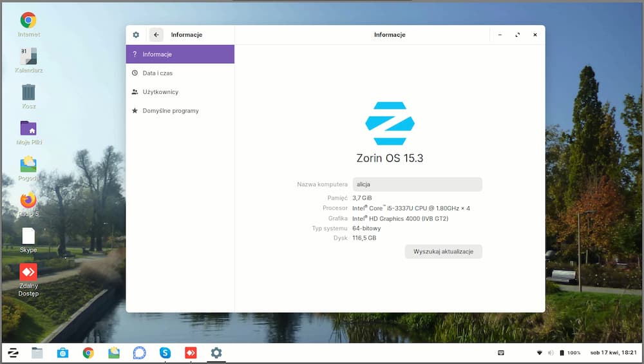Screen dimensions: 644x364
Task: Open the Firefox Radio 5 desktop shortcut
Action: pyautogui.click(x=28, y=200)
